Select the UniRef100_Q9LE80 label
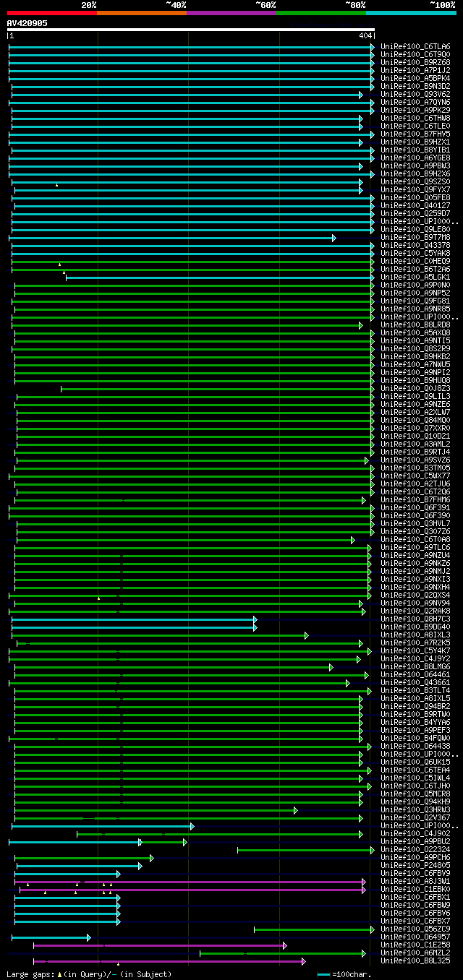 [x=415, y=229]
